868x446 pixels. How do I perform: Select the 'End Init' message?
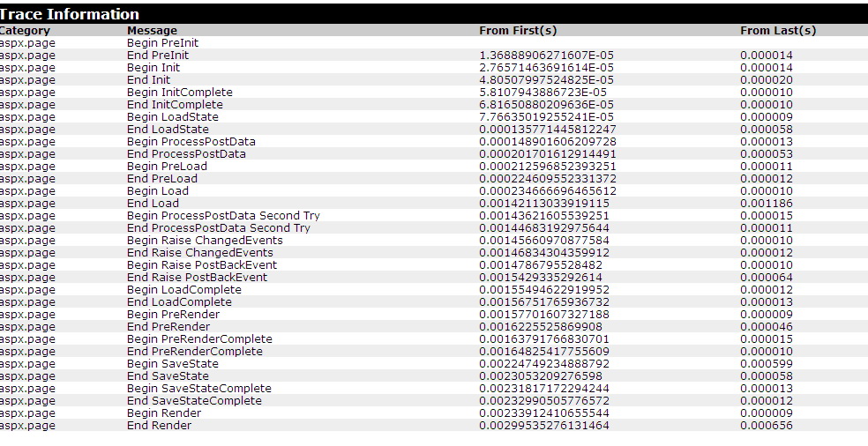pyautogui.click(x=149, y=79)
